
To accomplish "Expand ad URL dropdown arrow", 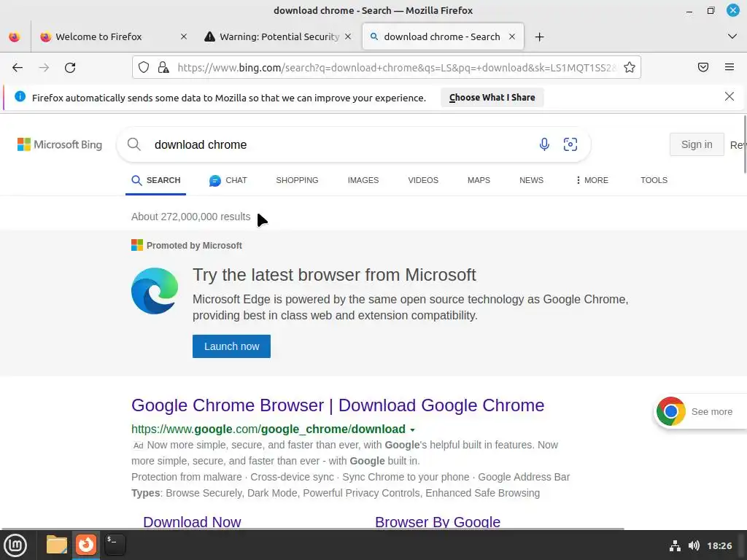I will (x=413, y=429).
